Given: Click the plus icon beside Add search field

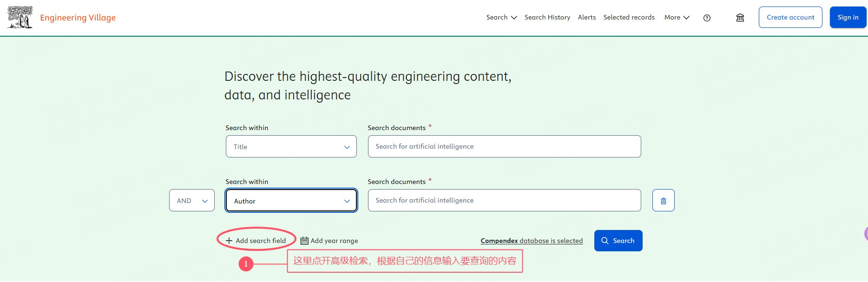Looking at the screenshot, I should pos(229,241).
